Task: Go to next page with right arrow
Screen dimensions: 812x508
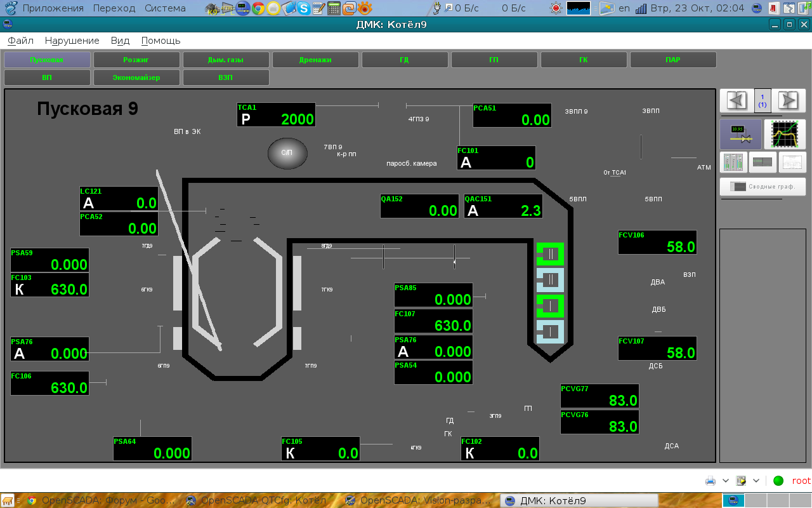Action: click(788, 100)
